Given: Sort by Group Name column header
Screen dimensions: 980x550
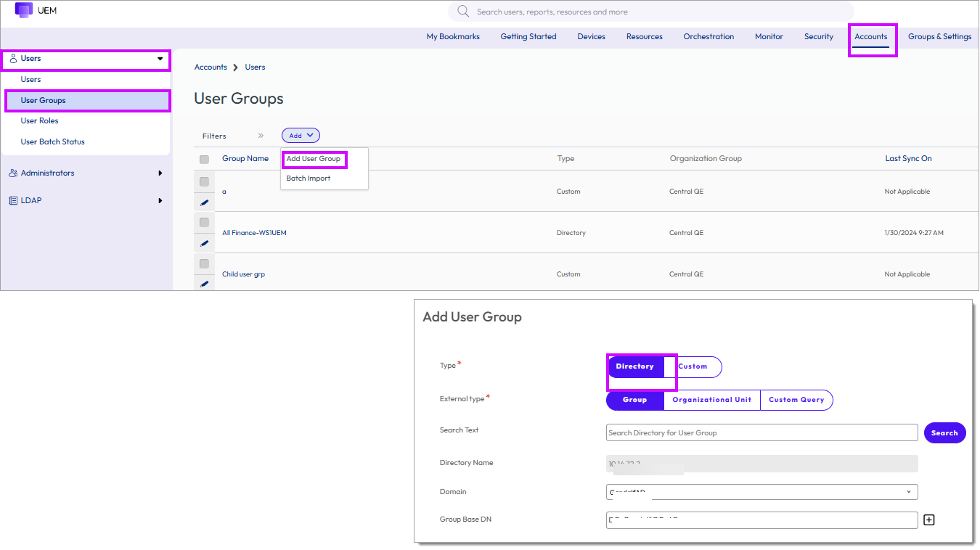Looking at the screenshot, I should (245, 159).
